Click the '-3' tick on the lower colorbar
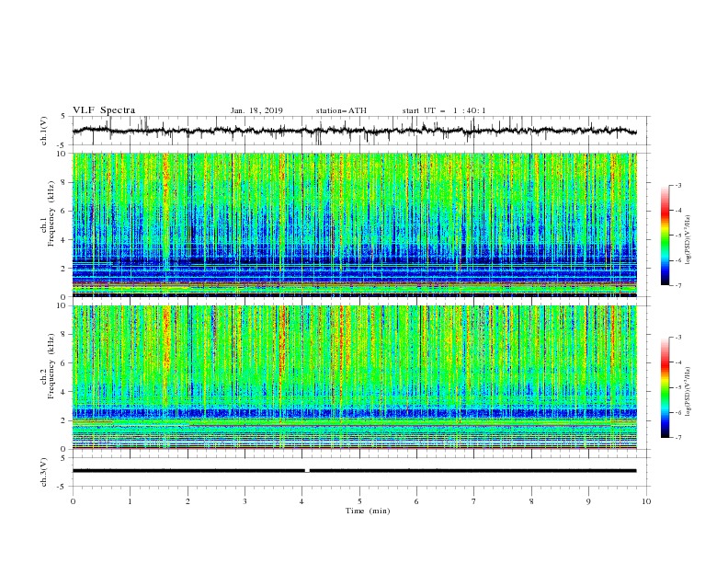Viewport: 728px width, 563px height. coord(677,338)
